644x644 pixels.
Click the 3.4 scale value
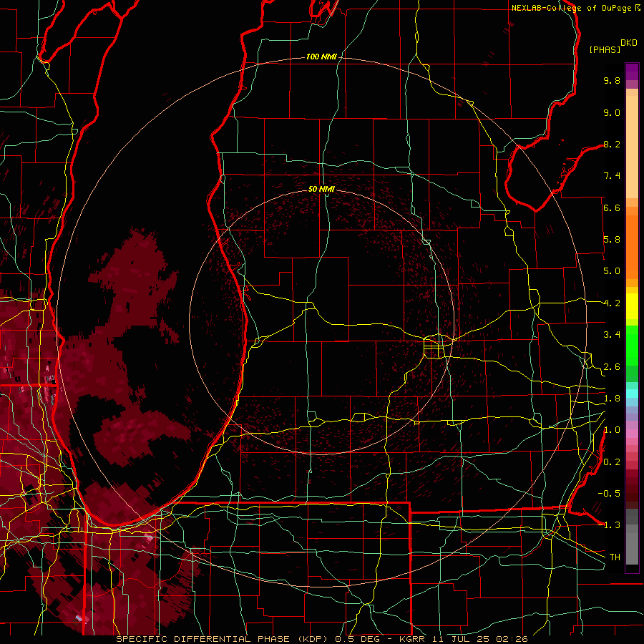pyautogui.click(x=612, y=335)
